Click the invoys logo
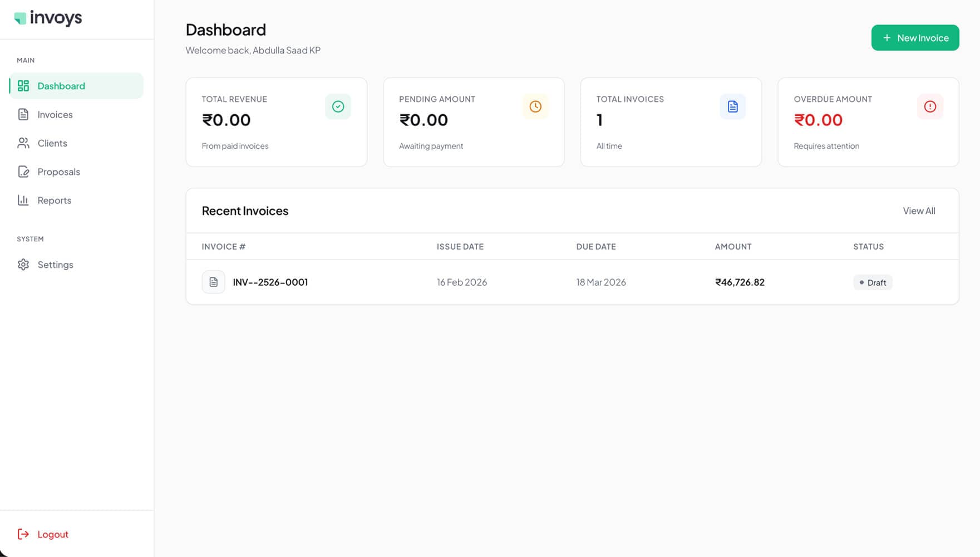 click(47, 18)
